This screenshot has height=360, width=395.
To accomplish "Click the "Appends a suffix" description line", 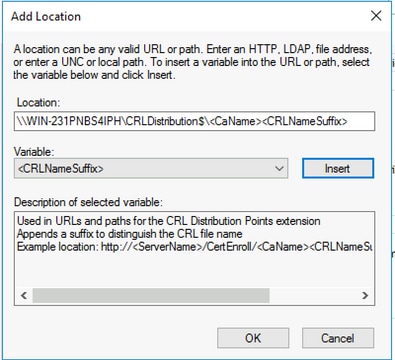I will [129, 234].
